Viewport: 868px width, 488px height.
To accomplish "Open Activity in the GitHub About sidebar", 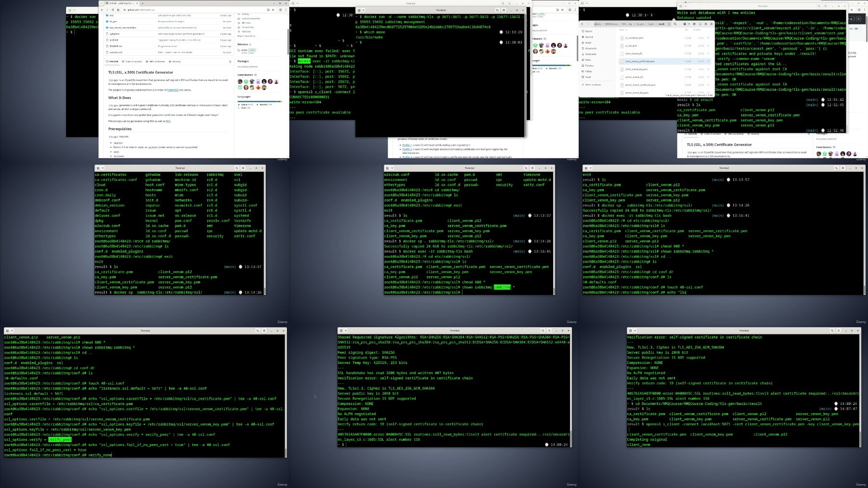I will pos(244,14).
